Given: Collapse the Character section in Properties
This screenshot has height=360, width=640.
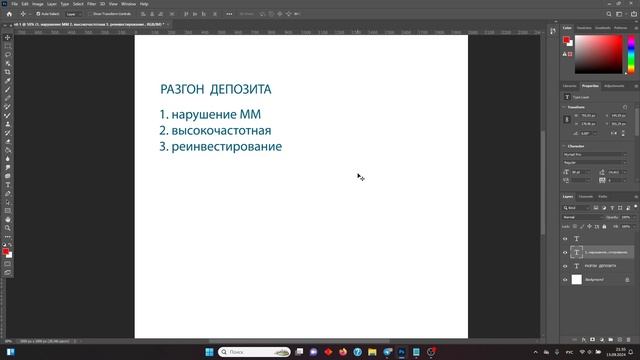Looking at the screenshot, I should point(564,146).
